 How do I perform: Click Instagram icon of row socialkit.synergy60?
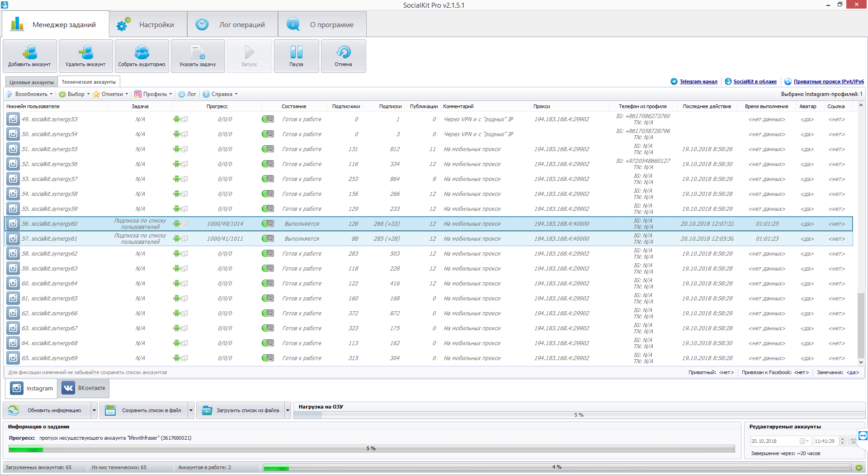13,224
